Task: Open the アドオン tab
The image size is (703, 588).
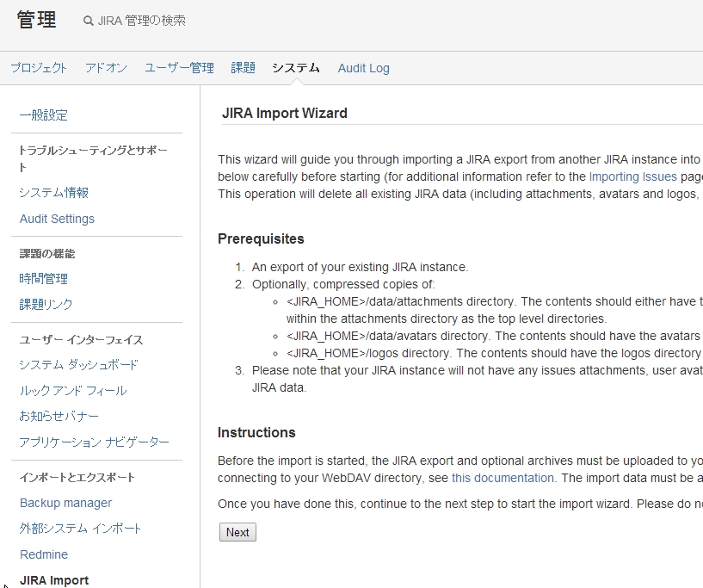Action: pos(106,68)
